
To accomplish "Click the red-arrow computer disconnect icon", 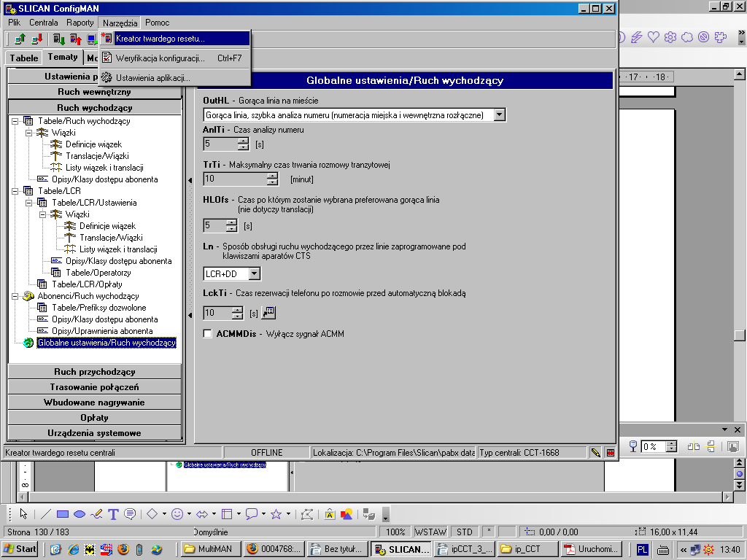I will pos(36,39).
